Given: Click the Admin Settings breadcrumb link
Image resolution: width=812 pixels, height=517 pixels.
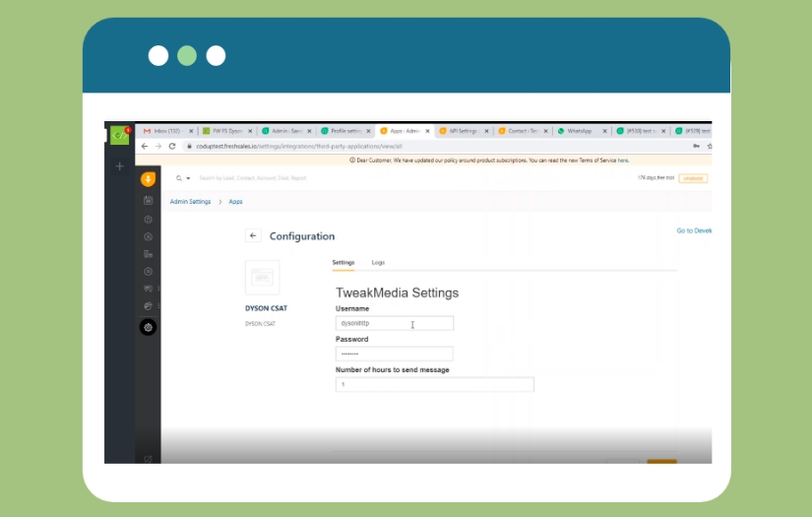Looking at the screenshot, I should point(190,202).
